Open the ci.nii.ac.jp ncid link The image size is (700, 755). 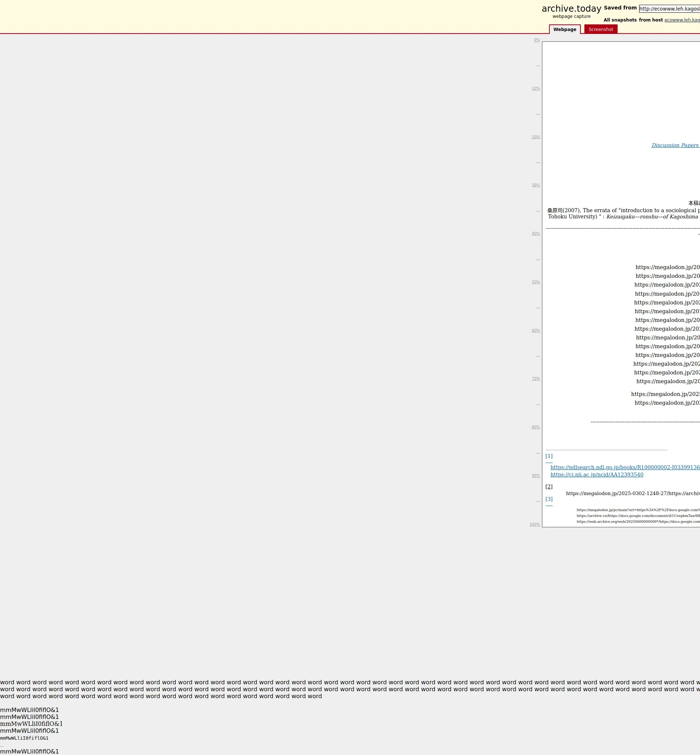596,475
